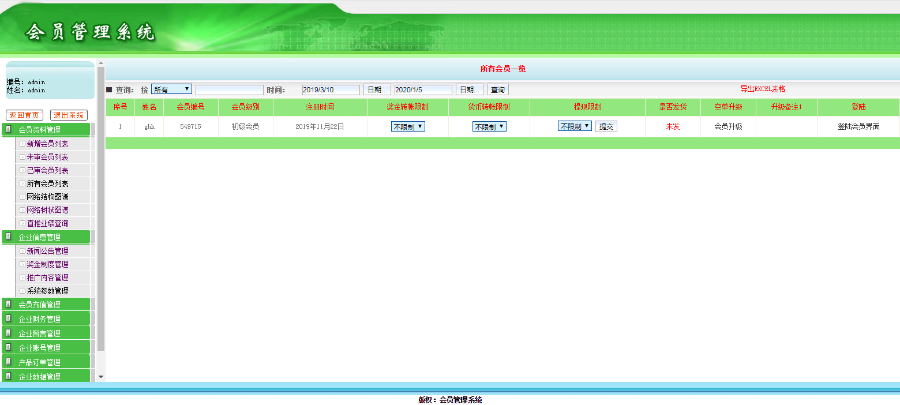The width and height of the screenshot is (900, 405).
Task: Click the 注册时间 column header
Action: pyautogui.click(x=320, y=107)
